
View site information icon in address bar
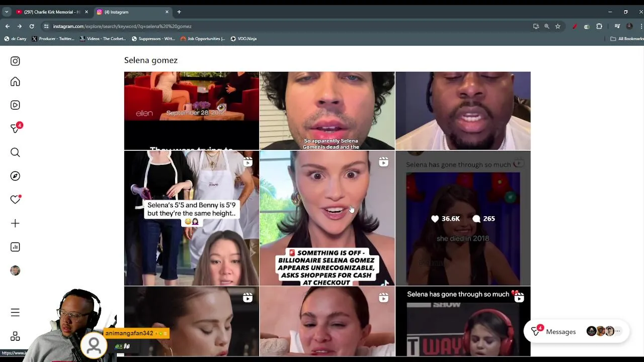(x=46, y=26)
